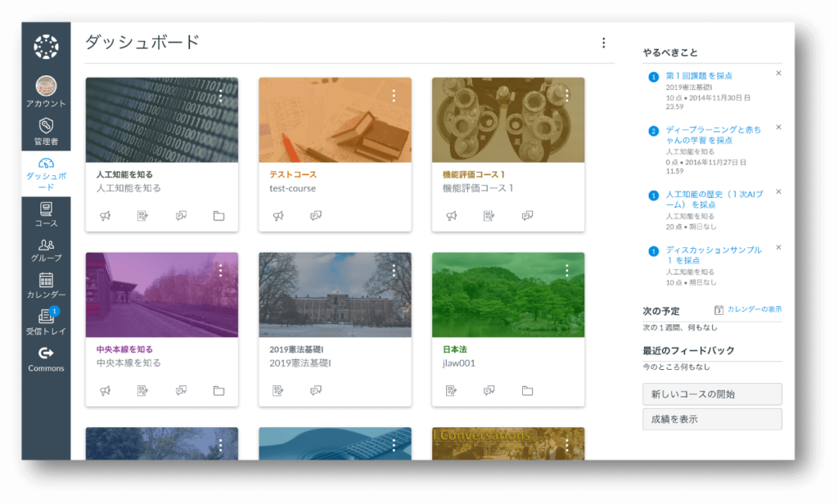
Task: Open assignments for 日本法 course
Action: (x=451, y=391)
